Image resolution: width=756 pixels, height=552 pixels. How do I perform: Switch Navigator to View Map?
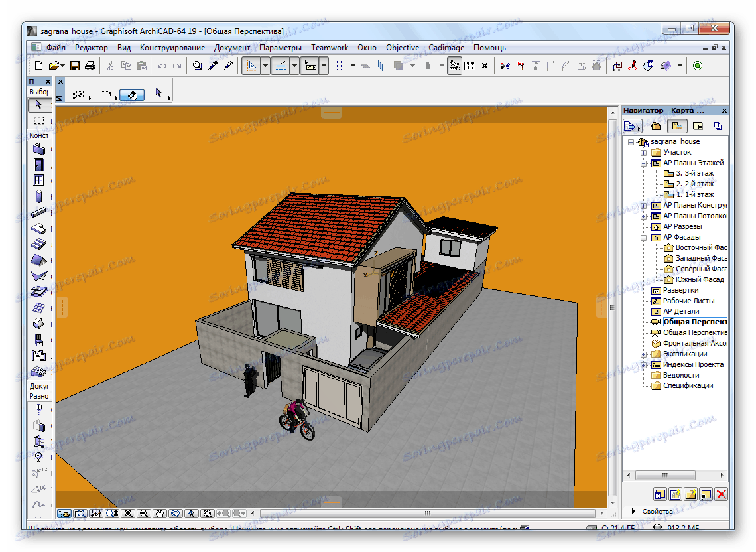pos(677,127)
